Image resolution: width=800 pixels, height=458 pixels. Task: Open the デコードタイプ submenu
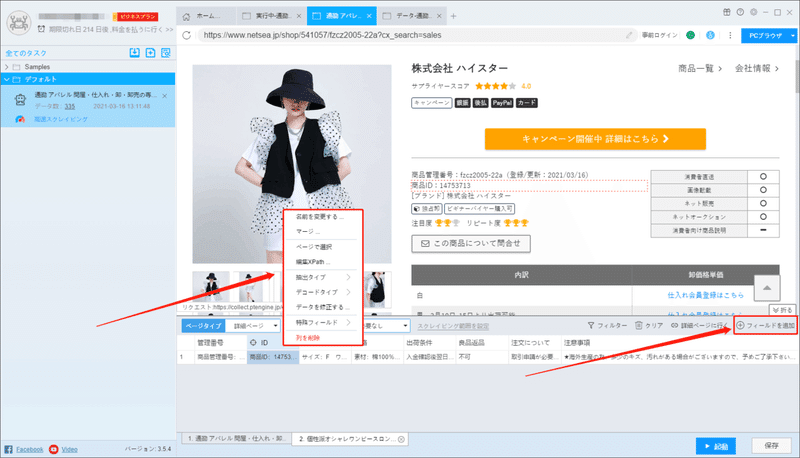(322, 292)
